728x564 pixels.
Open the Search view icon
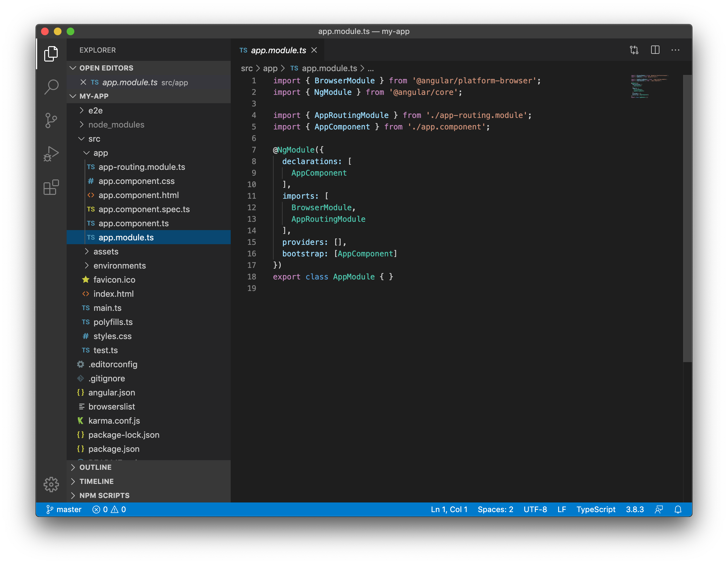pyautogui.click(x=51, y=87)
